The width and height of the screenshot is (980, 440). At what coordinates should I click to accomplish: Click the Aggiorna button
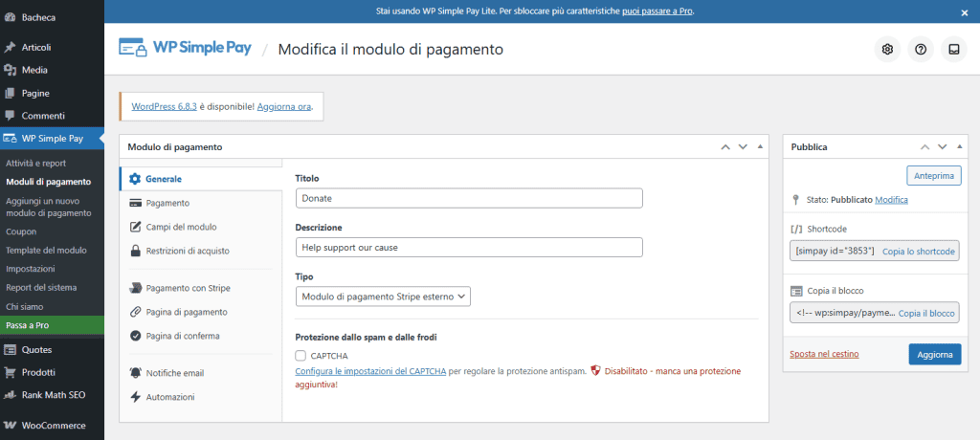coord(935,354)
